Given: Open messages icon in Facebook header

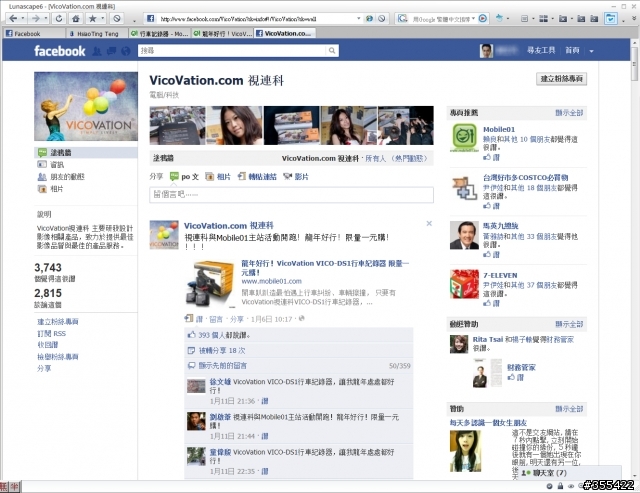Looking at the screenshot, I should [111, 51].
